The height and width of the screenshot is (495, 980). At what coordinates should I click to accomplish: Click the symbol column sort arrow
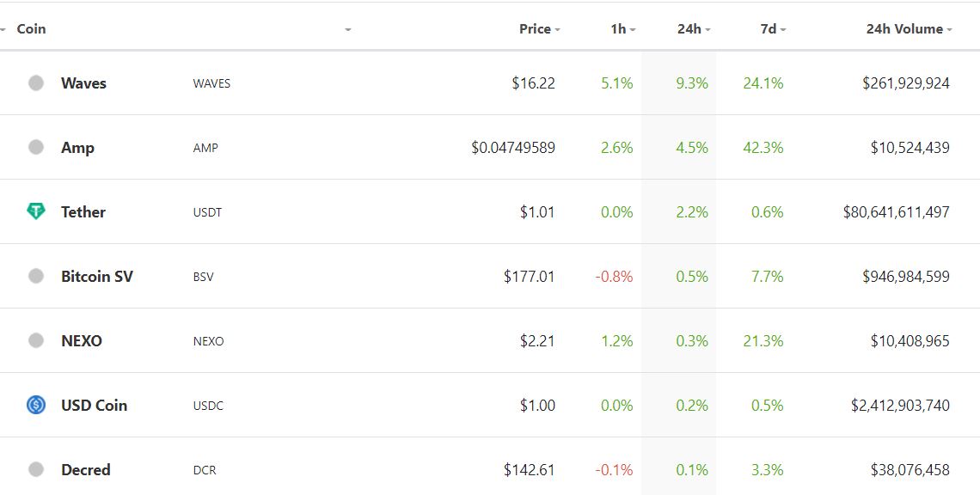click(348, 29)
